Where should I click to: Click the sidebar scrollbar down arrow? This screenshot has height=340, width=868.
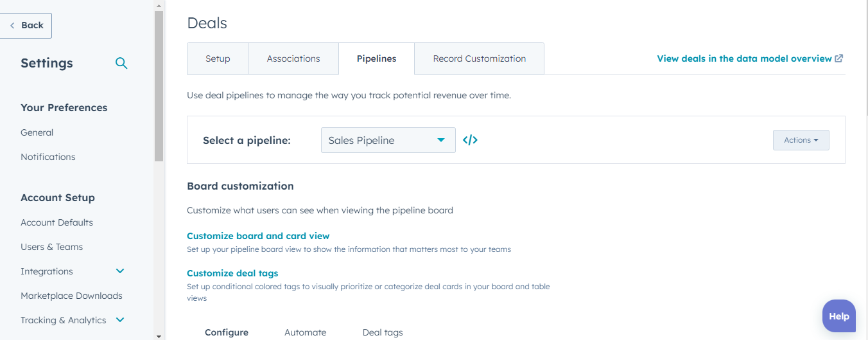[159, 336]
